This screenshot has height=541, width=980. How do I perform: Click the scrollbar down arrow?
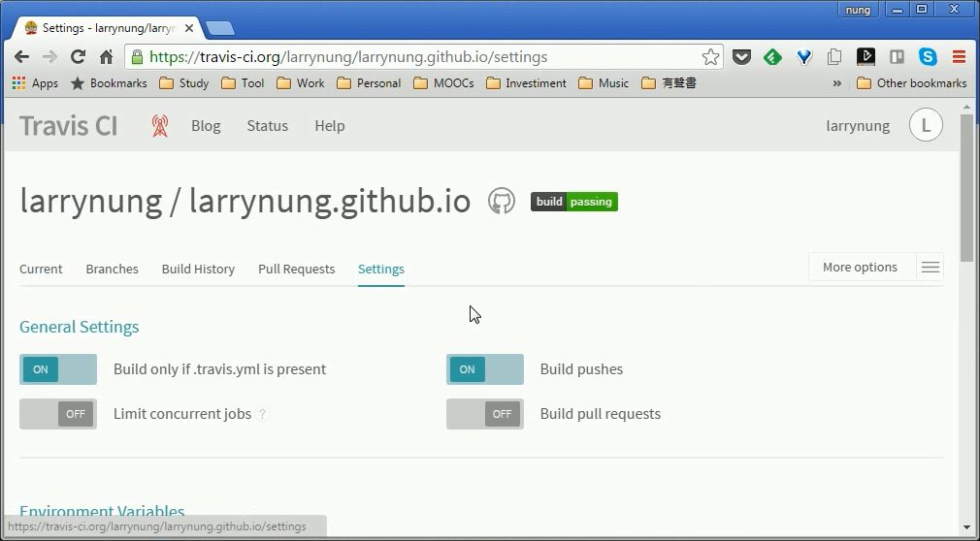(966, 527)
